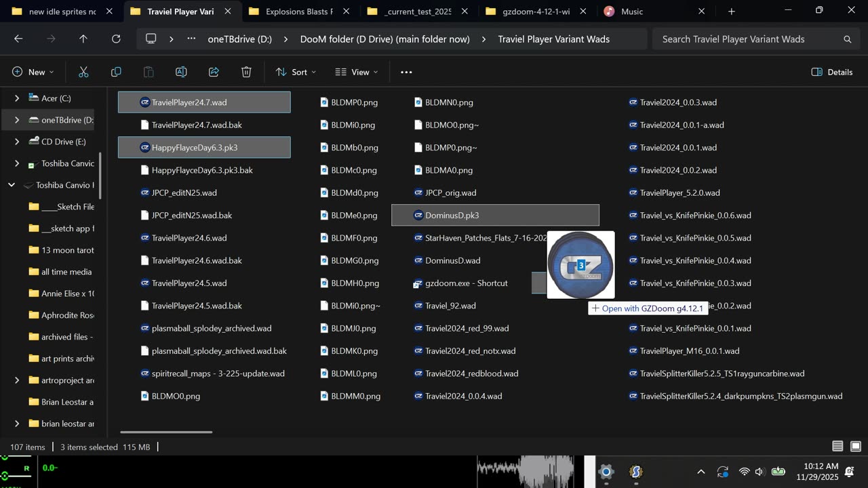Select the all time media folder
Screen dimensions: 868x488
tap(61, 272)
